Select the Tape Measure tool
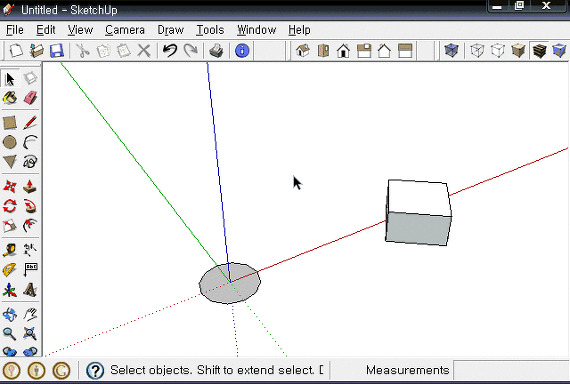The image size is (570, 384). pos(10,251)
